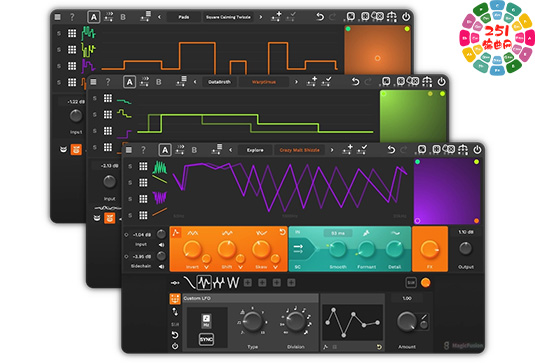Open grid selector on the yellow line row
The width and height of the screenshot is (535, 363).
click(143, 183)
